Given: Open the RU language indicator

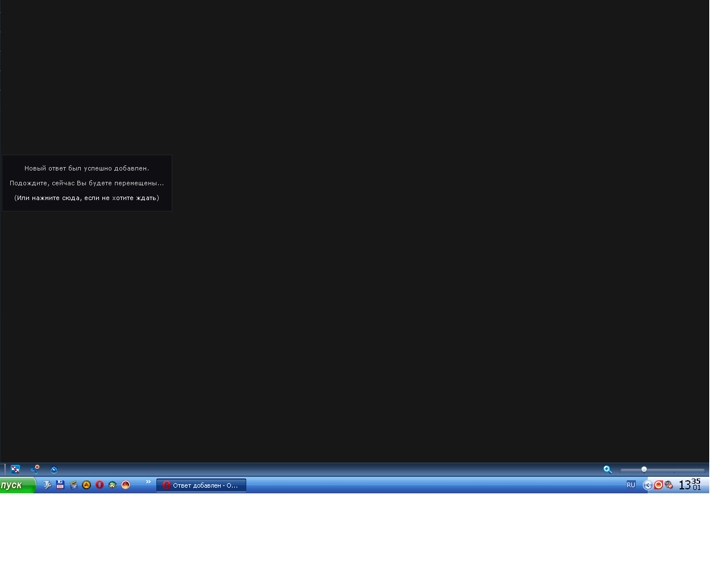Looking at the screenshot, I should (x=631, y=485).
